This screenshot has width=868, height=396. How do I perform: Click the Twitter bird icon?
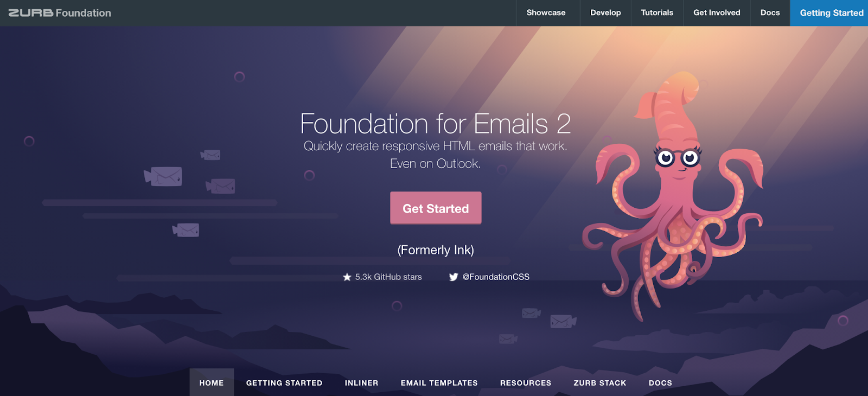454,277
